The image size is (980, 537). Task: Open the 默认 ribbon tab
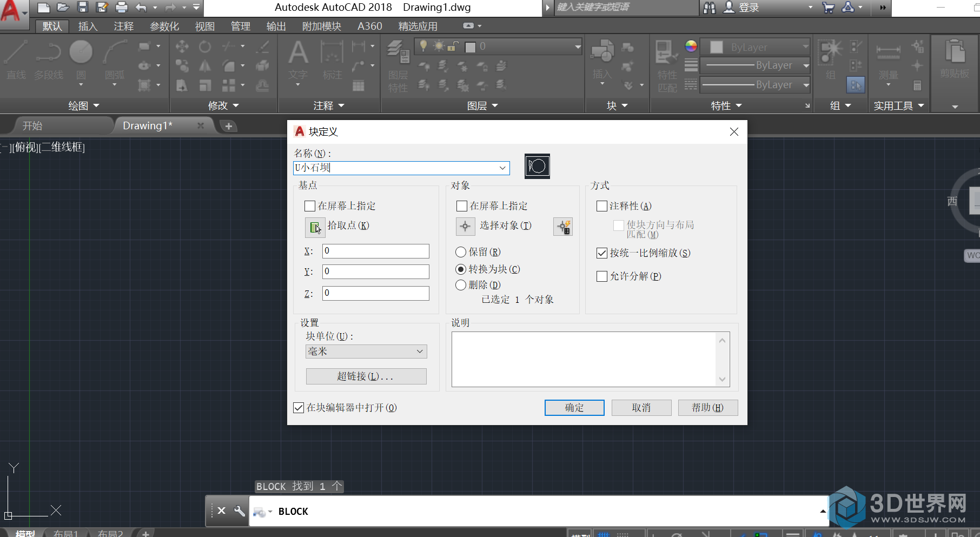coord(52,26)
